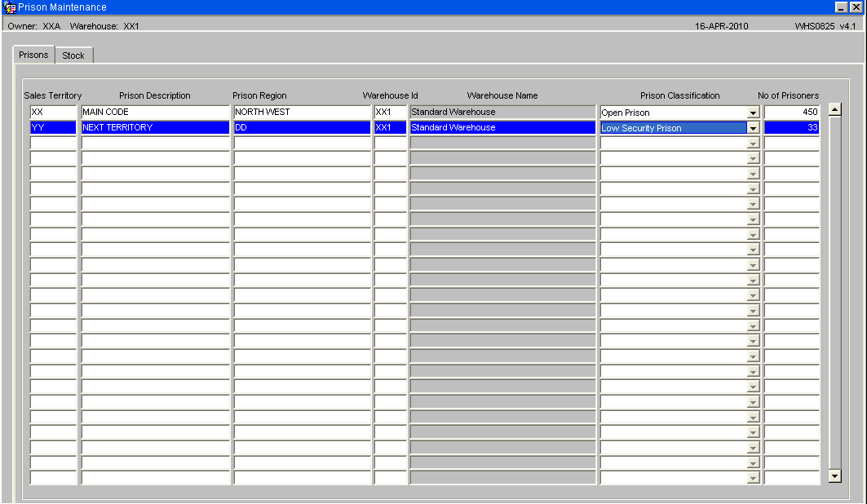Viewport: 867px width, 504px height.
Task: Click the NORTH WEST prison region field
Action: pyautogui.click(x=302, y=113)
